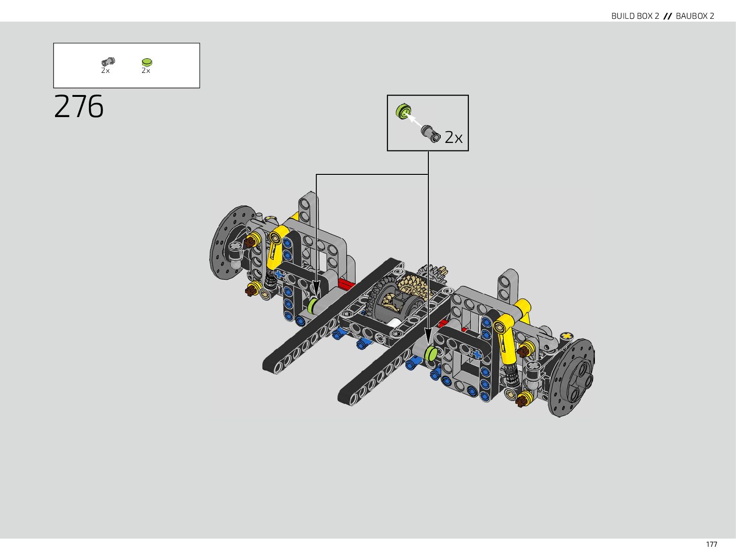Viewport: 736px width, 560px height.
Task: Click the yellow cross axle end at right
Action: pyautogui.click(x=567, y=336)
